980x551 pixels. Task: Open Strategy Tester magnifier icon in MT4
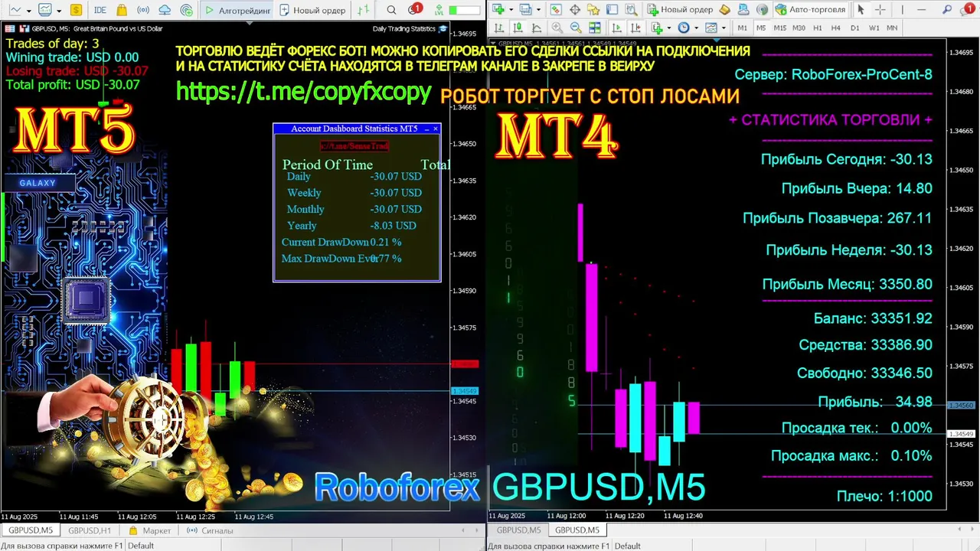coord(631,10)
